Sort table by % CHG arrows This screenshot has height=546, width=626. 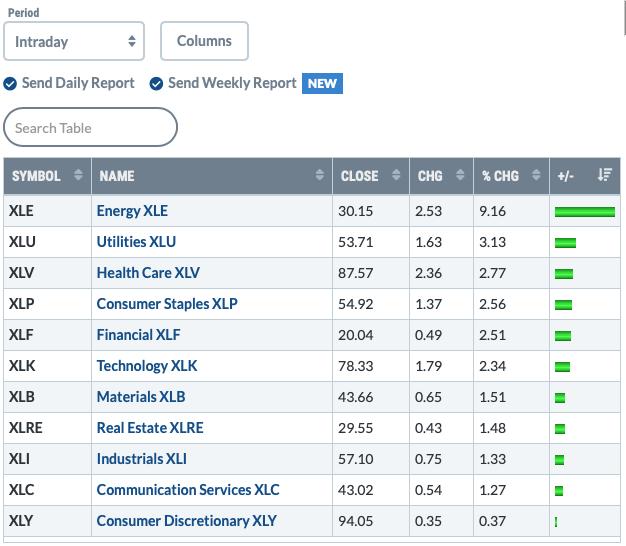(536, 175)
